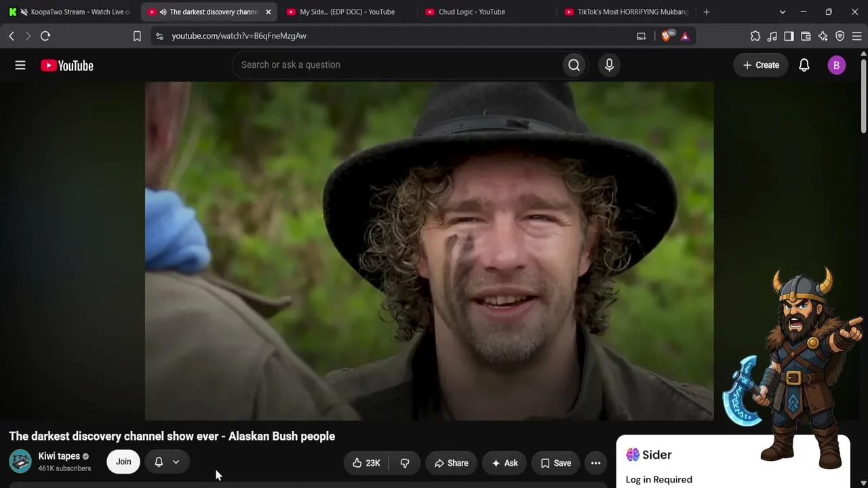Screen dimensions: 868x488
Task: Open the YouTube guide hamburger menu
Action: point(20,65)
